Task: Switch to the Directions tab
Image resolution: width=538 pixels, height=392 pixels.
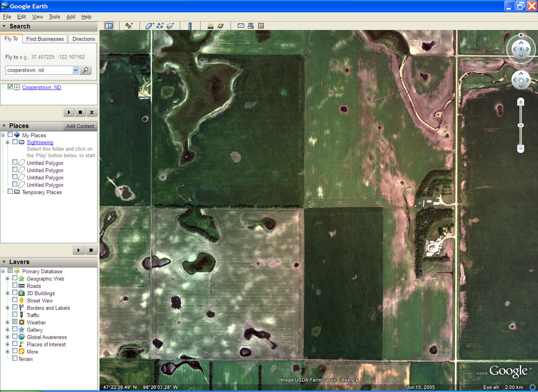Action: pos(83,39)
